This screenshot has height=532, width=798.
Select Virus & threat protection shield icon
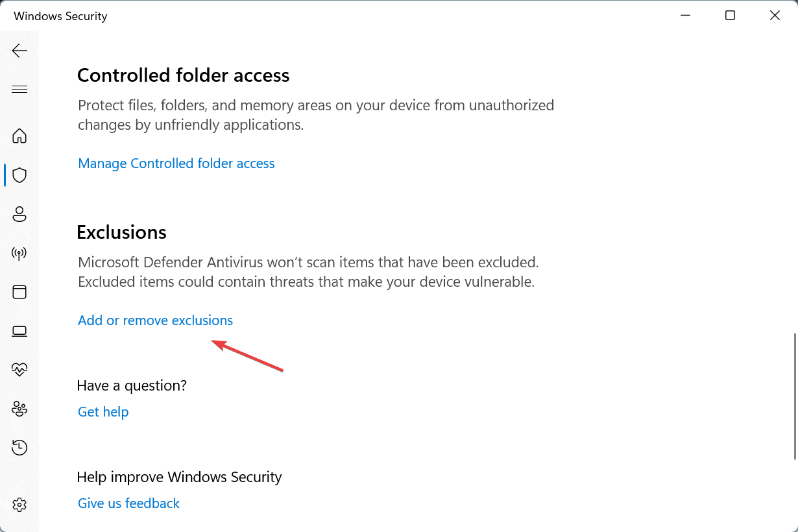19,175
